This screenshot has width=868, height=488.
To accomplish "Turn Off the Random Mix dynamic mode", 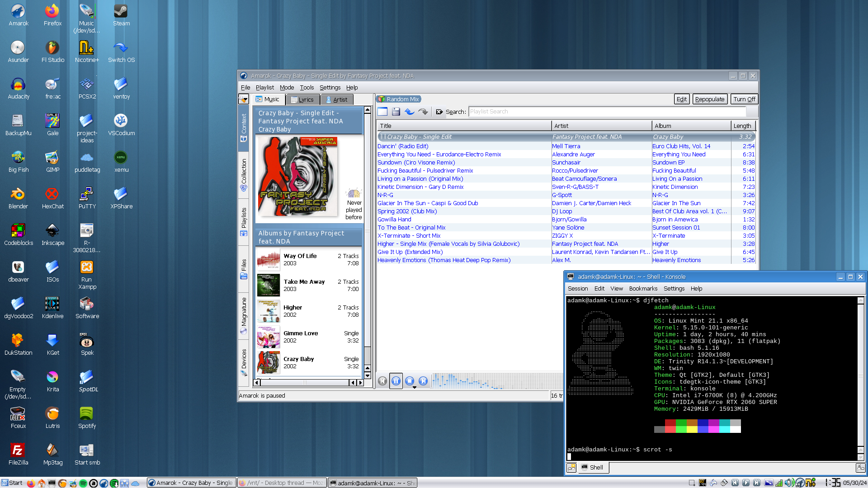I will point(744,99).
